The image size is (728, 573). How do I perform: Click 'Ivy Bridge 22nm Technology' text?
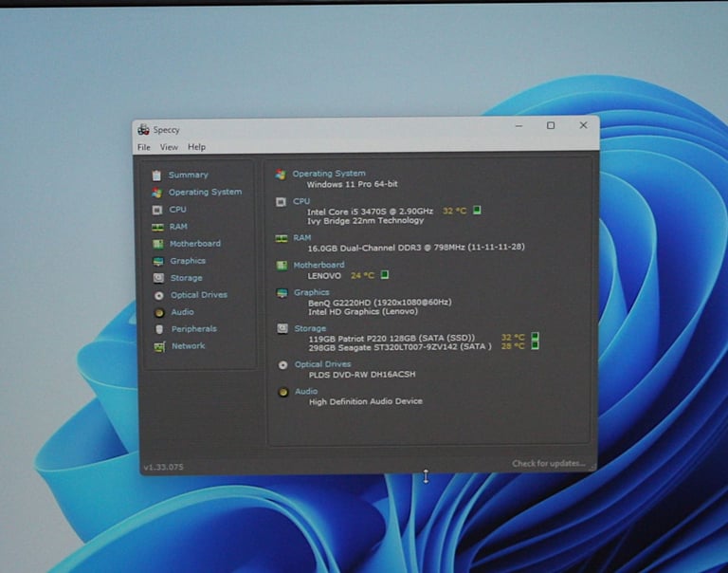pos(366,221)
